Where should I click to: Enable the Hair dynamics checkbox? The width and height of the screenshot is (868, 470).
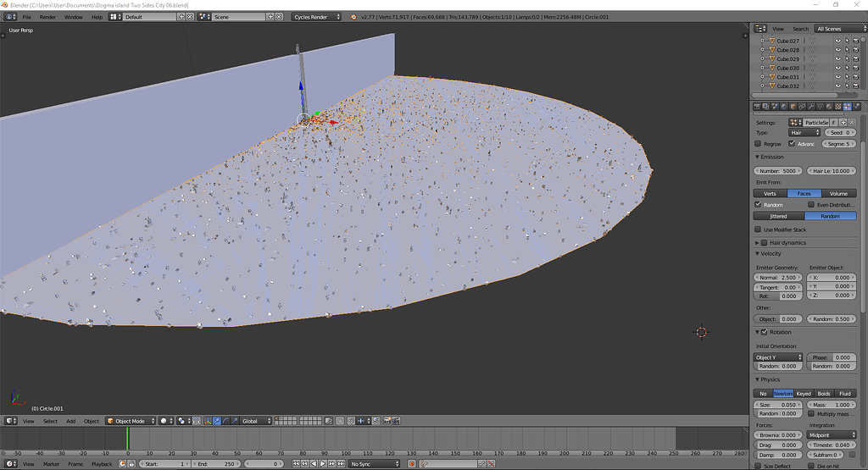tap(764, 243)
